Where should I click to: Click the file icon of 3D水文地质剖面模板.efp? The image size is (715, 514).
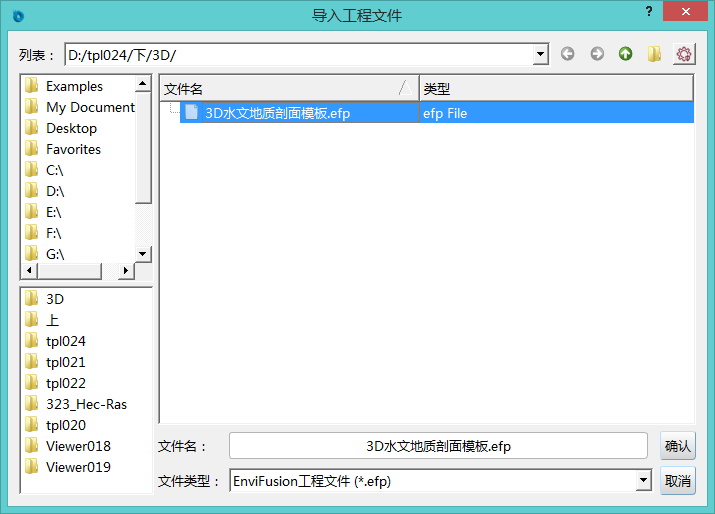(191, 112)
